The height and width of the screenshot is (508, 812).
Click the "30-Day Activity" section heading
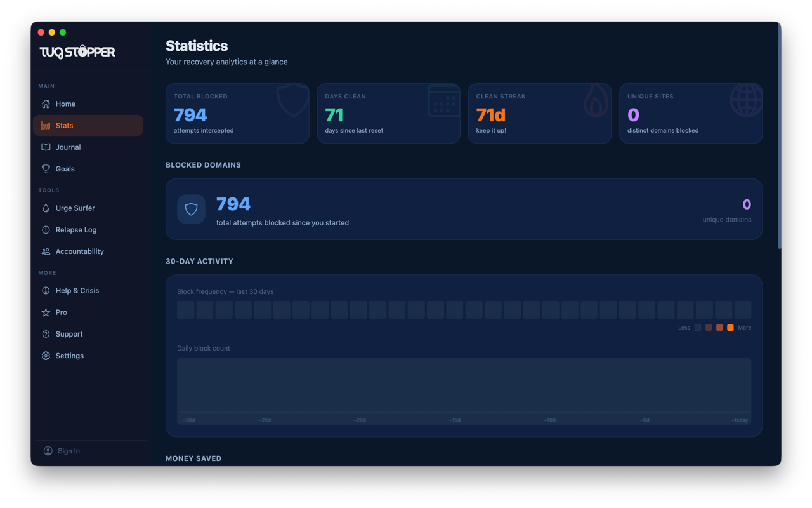(x=199, y=262)
